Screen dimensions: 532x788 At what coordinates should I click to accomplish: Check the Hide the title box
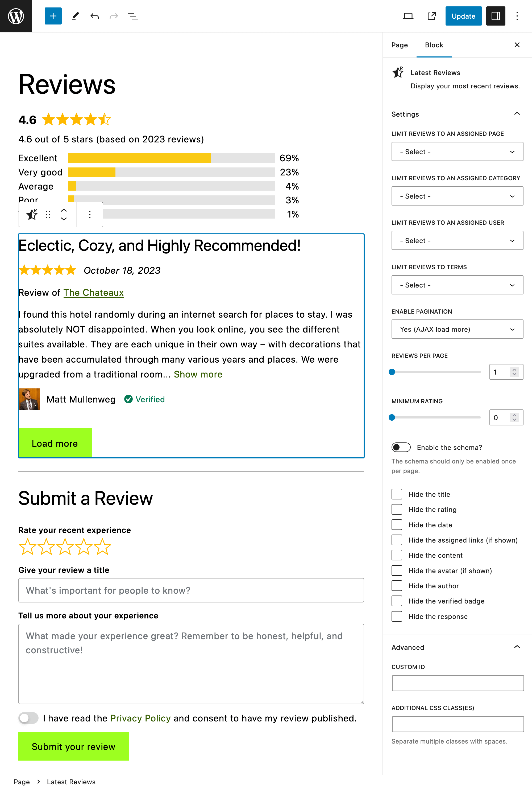(x=397, y=494)
